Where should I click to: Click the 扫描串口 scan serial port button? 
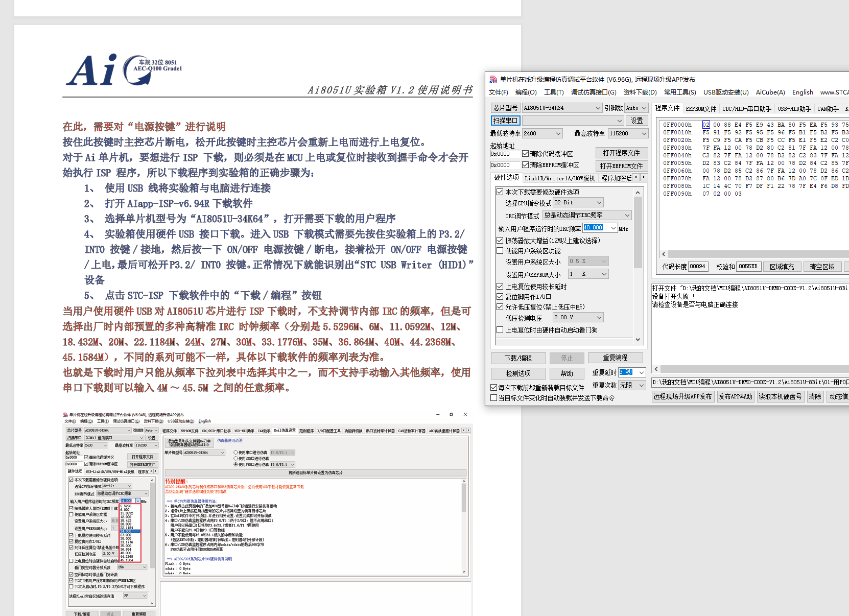click(505, 120)
